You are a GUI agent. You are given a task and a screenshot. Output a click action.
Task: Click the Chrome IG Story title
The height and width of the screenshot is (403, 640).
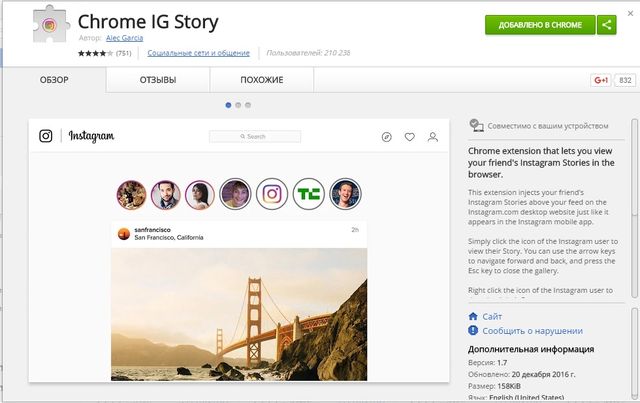148,22
